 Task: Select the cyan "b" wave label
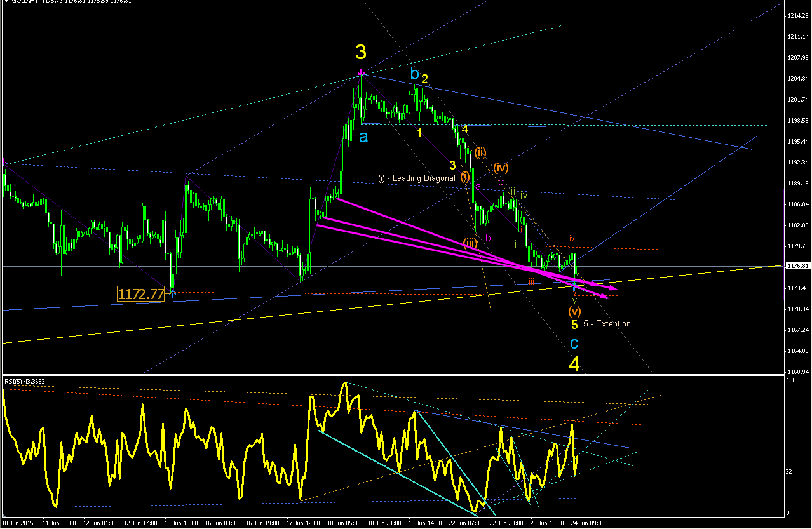point(414,75)
